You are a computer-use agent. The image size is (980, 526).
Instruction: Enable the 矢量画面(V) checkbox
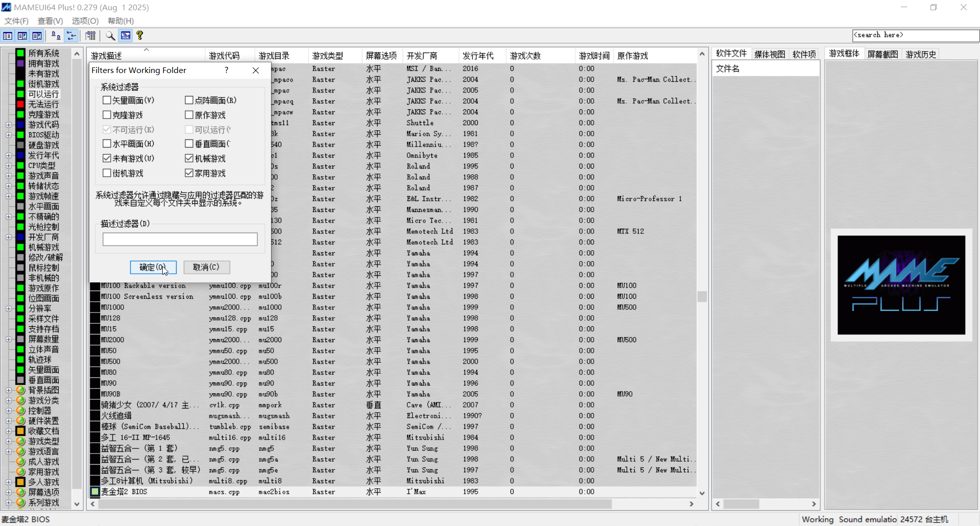coord(107,100)
